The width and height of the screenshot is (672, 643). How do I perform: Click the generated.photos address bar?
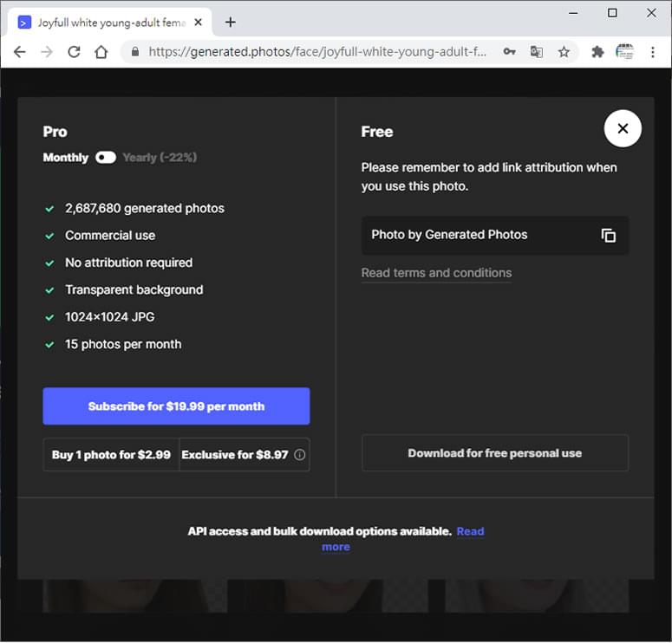pos(317,52)
